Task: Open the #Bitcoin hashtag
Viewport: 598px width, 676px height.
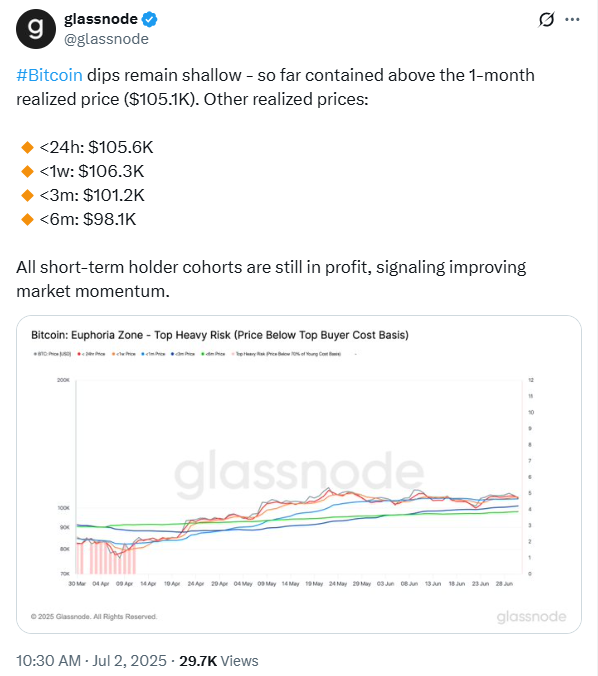Action: coord(49,75)
